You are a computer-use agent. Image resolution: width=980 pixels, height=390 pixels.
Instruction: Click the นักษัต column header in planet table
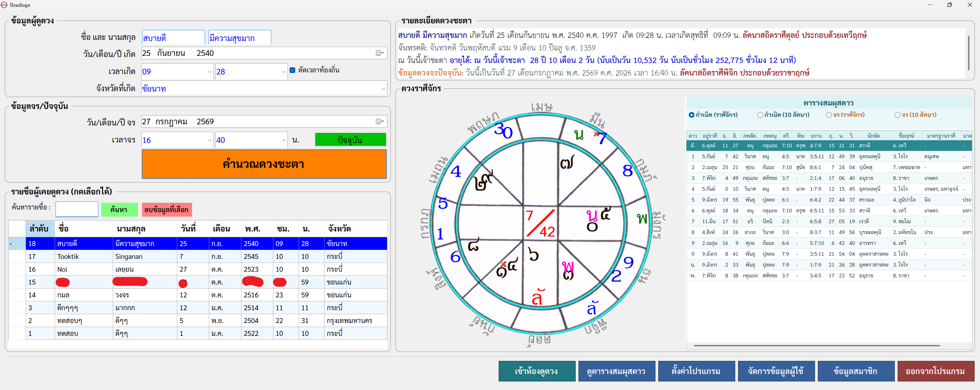pos(873,136)
